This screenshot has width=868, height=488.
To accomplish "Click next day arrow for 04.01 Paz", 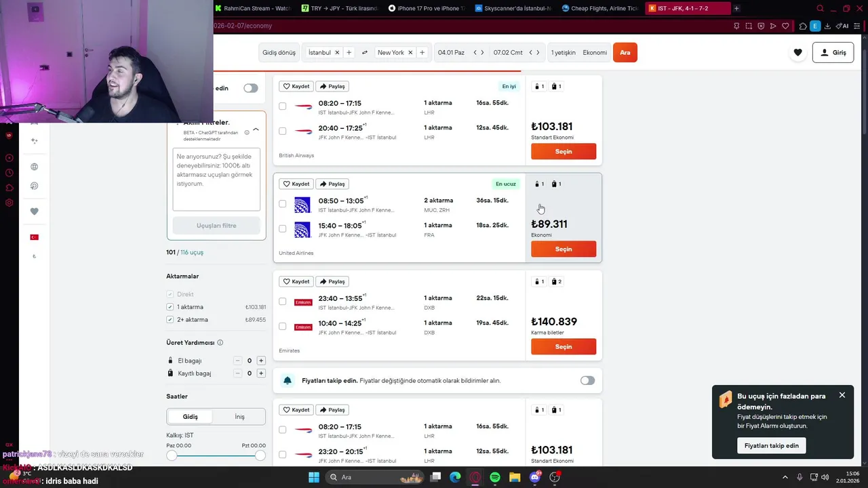I will (x=482, y=52).
